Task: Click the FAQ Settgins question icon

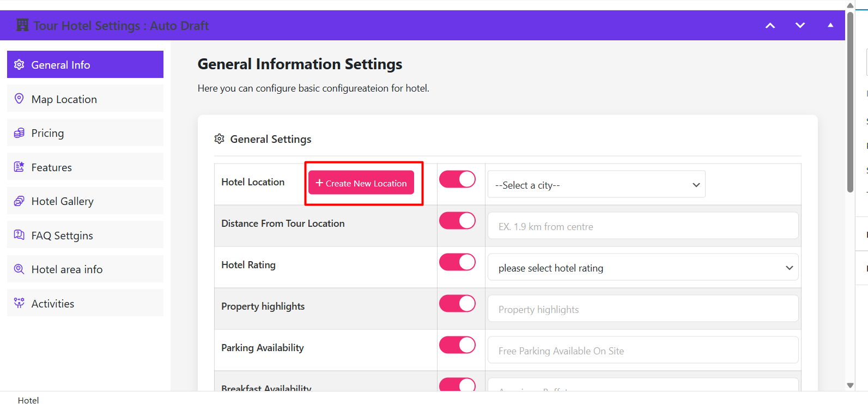Action: pyautogui.click(x=19, y=235)
